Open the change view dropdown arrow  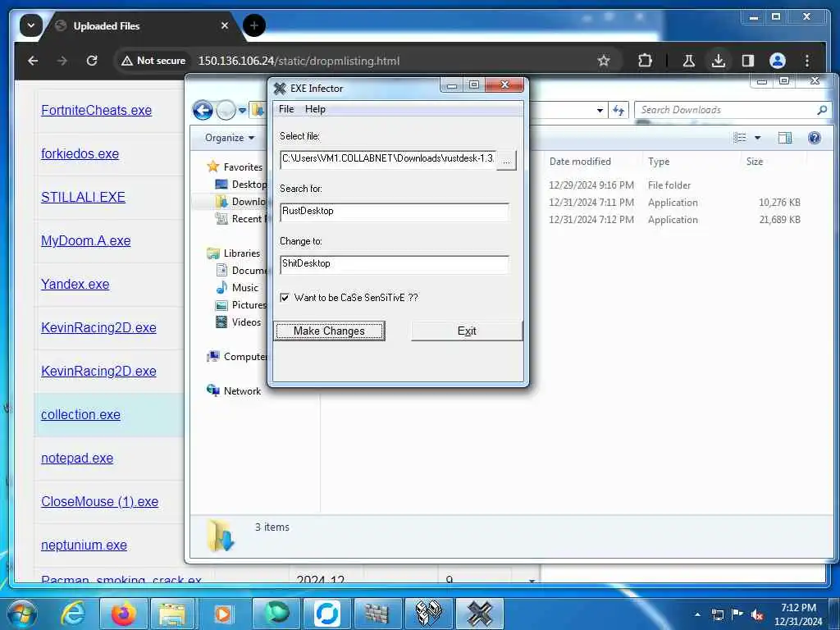tap(757, 138)
